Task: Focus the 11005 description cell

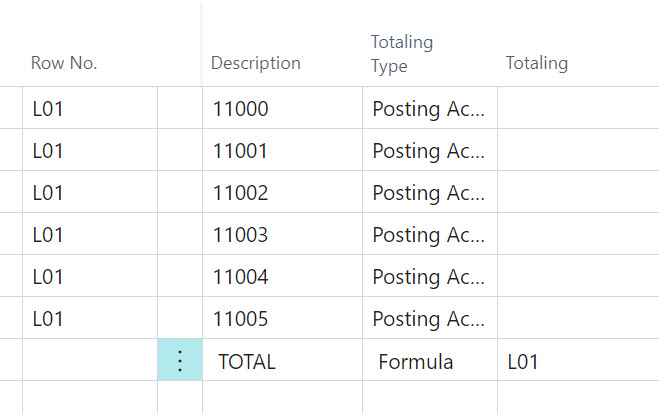Action: click(x=282, y=319)
